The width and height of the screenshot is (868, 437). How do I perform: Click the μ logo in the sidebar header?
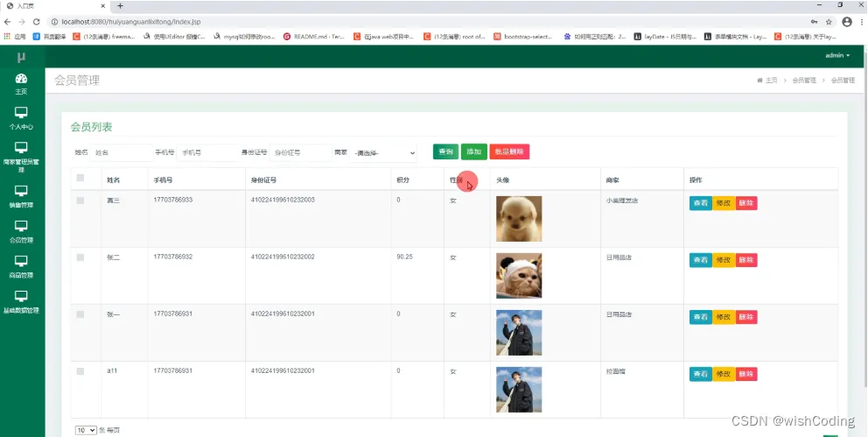point(21,57)
